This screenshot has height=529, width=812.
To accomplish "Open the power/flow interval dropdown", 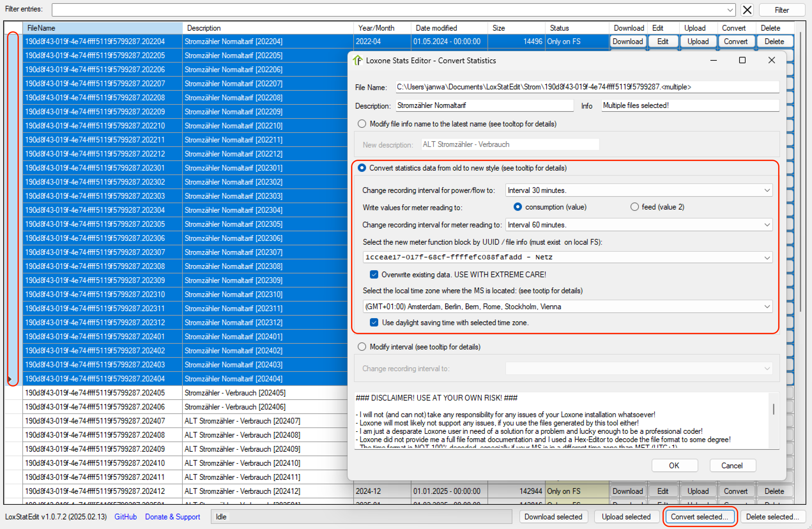I will coord(767,190).
